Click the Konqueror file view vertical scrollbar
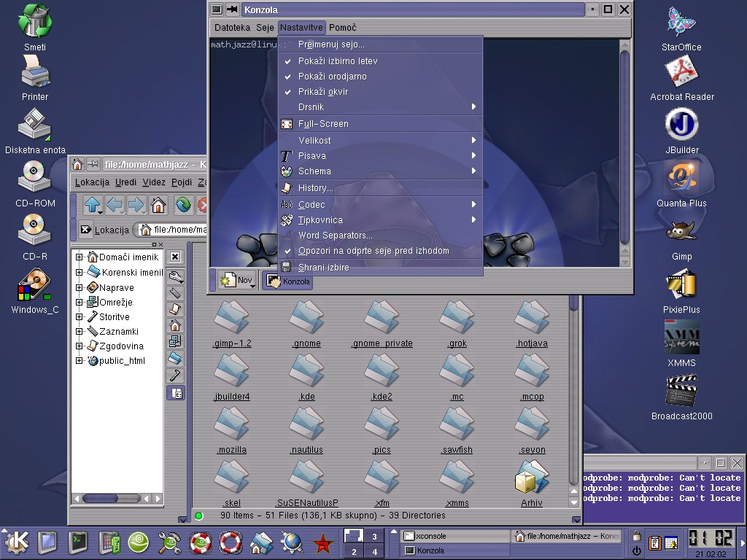The image size is (747, 560). point(573,401)
